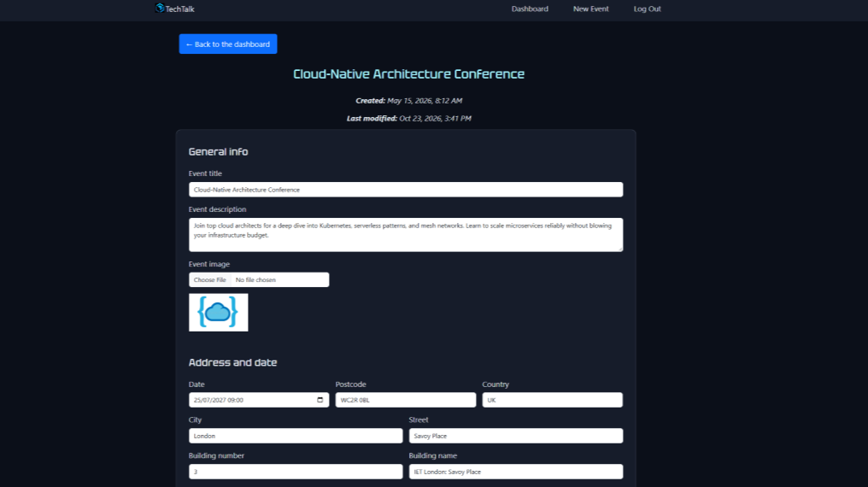Click the cloud event image thumbnail
The image size is (868, 487).
(218, 312)
